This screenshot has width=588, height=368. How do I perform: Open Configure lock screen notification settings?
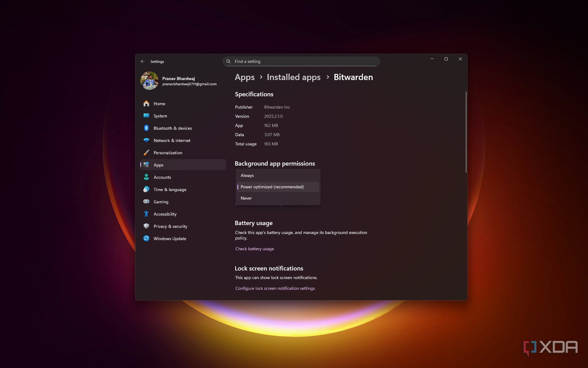coord(275,288)
